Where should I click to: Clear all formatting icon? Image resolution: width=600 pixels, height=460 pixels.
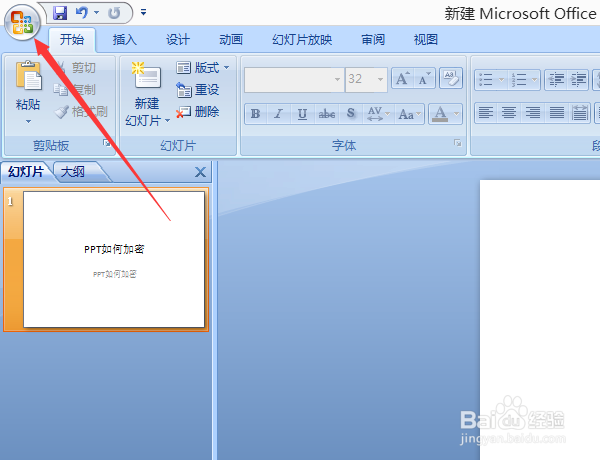pyautogui.click(x=451, y=78)
